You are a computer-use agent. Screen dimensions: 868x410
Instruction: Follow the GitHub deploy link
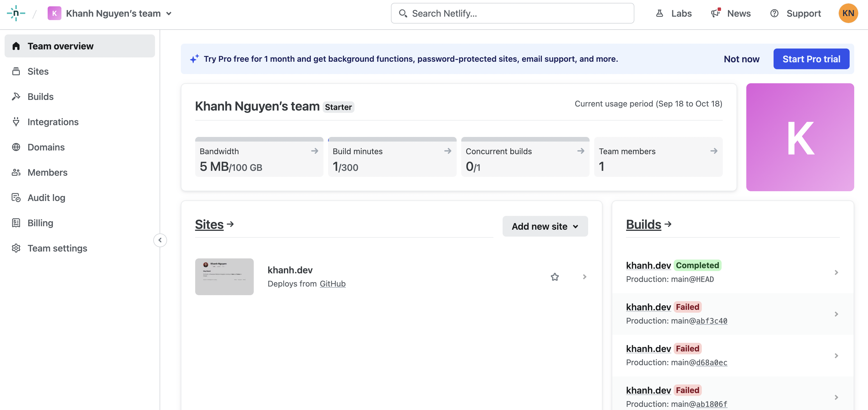(333, 284)
